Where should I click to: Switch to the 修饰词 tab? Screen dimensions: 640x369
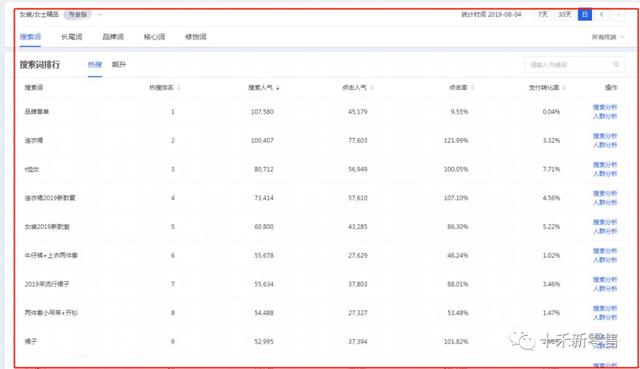[x=196, y=37]
